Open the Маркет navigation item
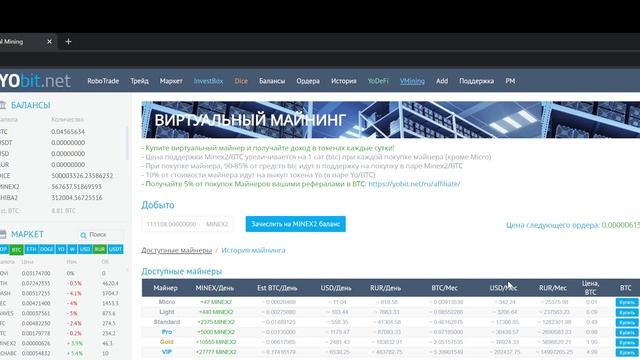The width and height of the screenshot is (640, 360). tap(171, 81)
